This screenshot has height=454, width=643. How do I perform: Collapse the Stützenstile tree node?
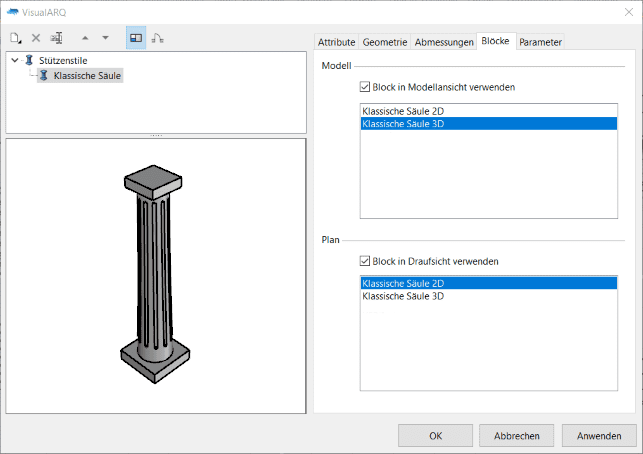pyautogui.click(x=15, y=60)
